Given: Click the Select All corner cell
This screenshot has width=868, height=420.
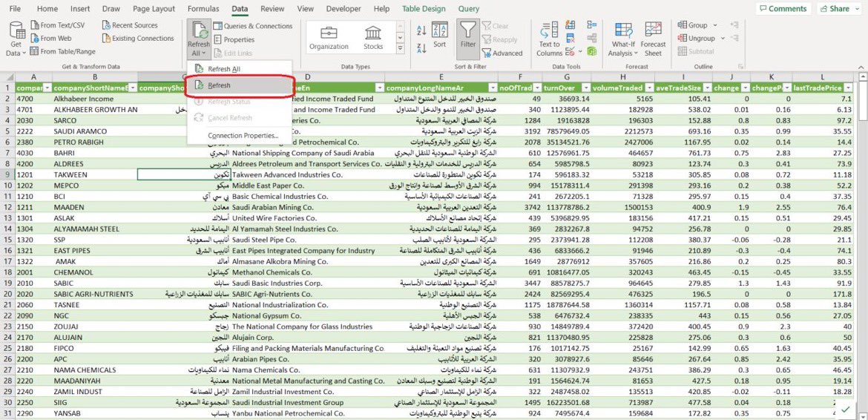Looking at the screenshot, I should click(7, 77).
